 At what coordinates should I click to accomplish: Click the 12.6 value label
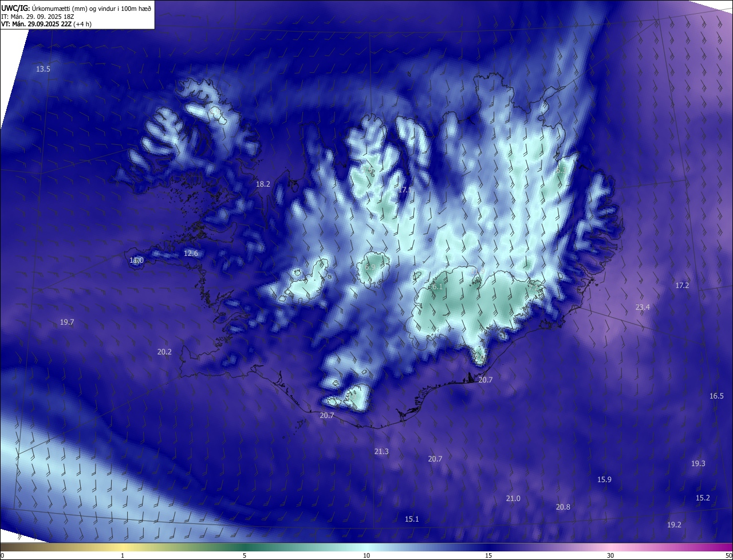pos(191,253)
